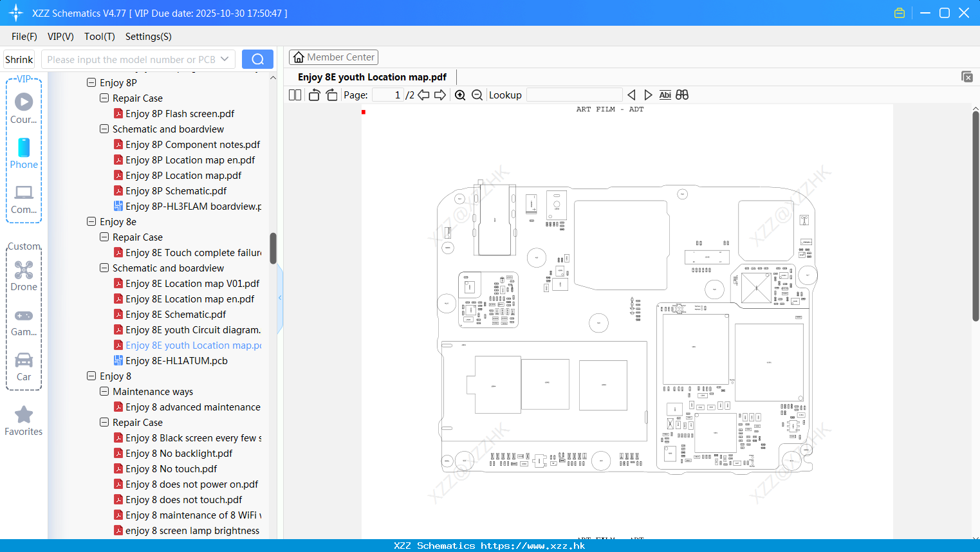Collapse Repair Case under Enjoy 8
Viewport: 980px width, 552px height.
coord(104,422)
